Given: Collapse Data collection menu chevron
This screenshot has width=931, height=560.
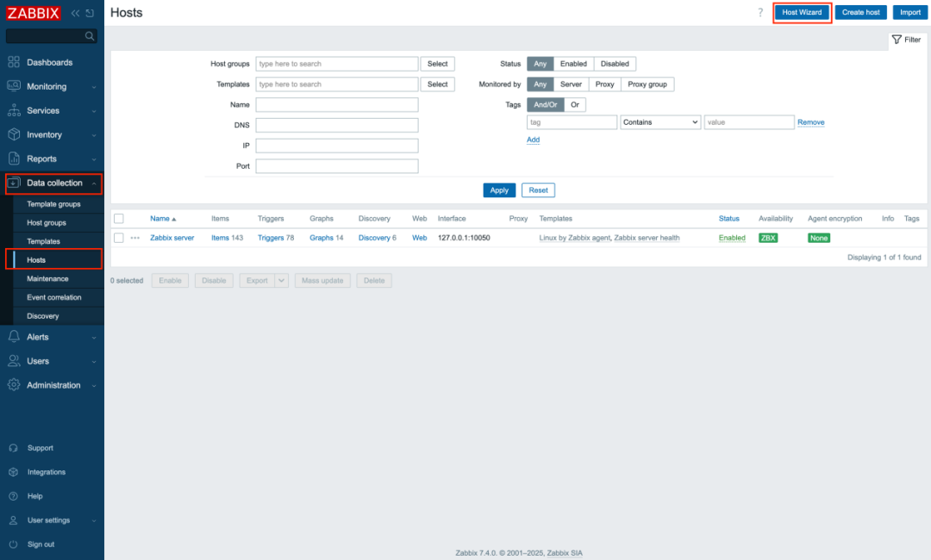Looking at the screenshot, I should [x=94, y=184].
